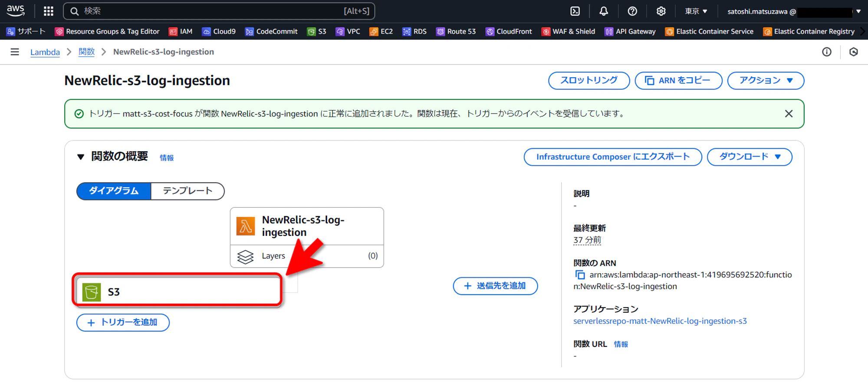The height and width of the screenshot is (389, 868).
Task: Open the help question mark menu
Action: click(x=632, y=11)
